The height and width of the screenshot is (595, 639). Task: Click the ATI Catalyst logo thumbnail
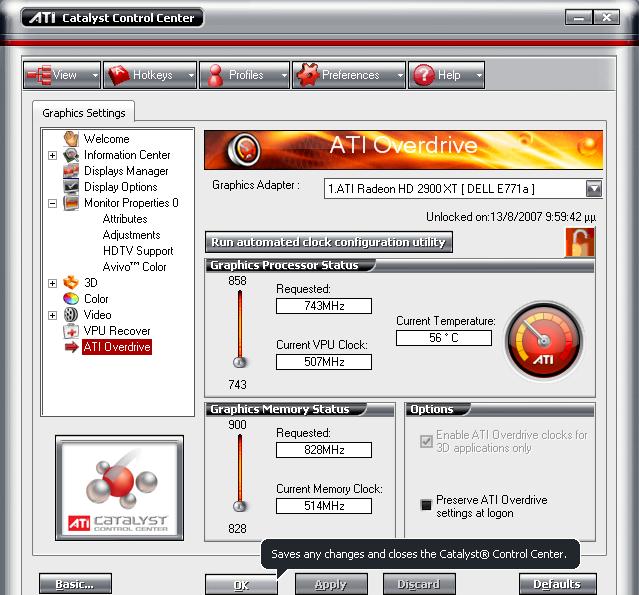(x=119, y=488)
